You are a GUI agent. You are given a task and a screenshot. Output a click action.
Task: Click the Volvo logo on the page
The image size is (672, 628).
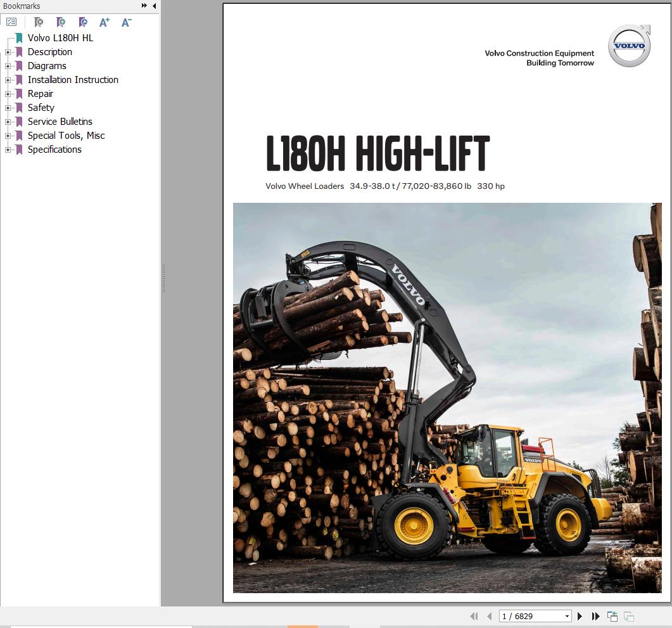[x=629, y=46]
